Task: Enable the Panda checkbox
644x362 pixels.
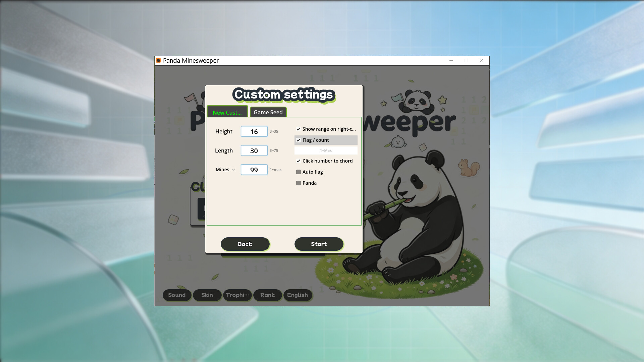Action: pyautogui.click(x=299, y=183)
